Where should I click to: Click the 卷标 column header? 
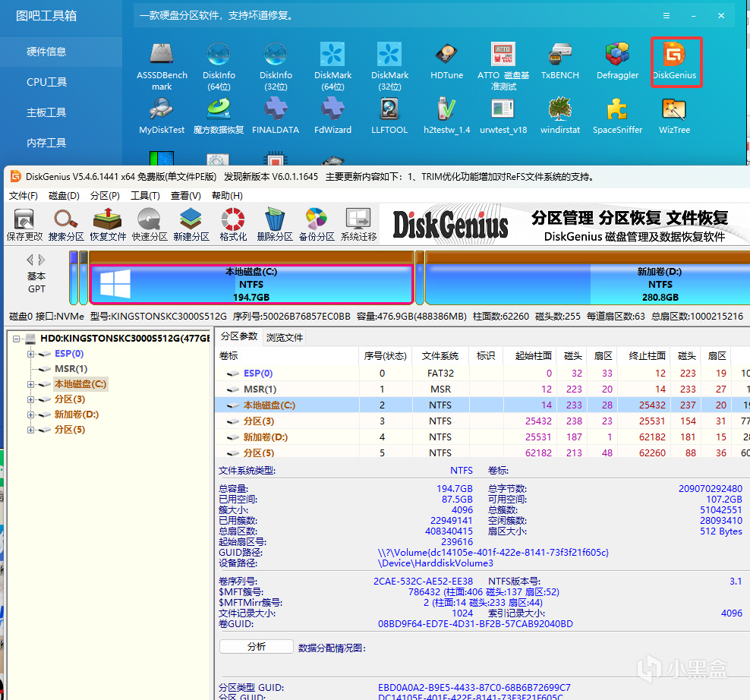(287, 356)
